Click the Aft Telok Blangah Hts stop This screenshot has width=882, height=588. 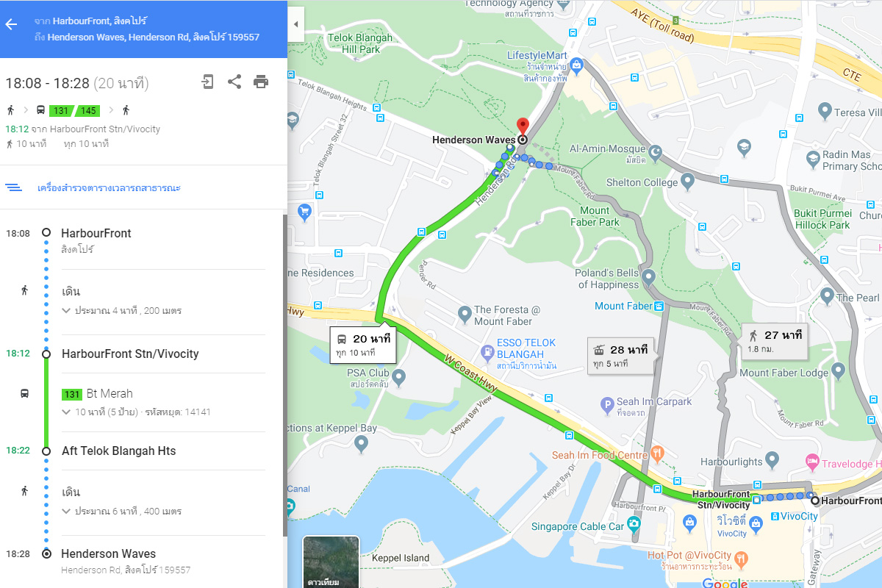coord(119,451)
